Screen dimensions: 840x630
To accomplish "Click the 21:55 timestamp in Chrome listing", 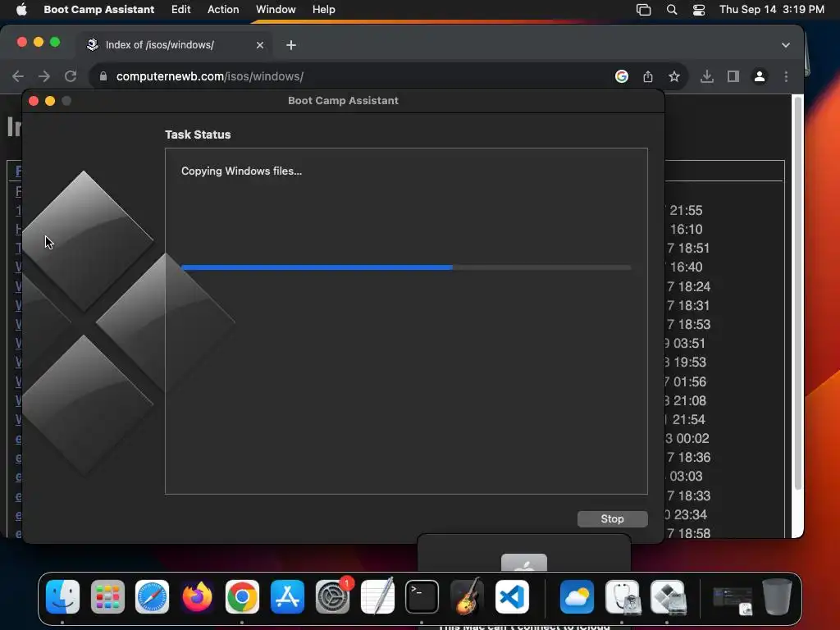I will click(686, 211).
